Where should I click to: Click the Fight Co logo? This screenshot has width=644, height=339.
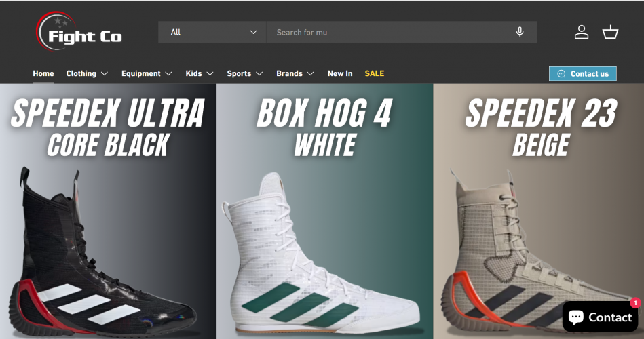tap(79, 32)
